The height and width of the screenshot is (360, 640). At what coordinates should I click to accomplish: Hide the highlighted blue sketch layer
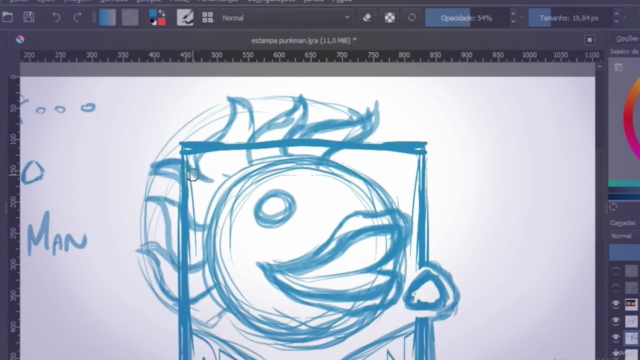616,338
